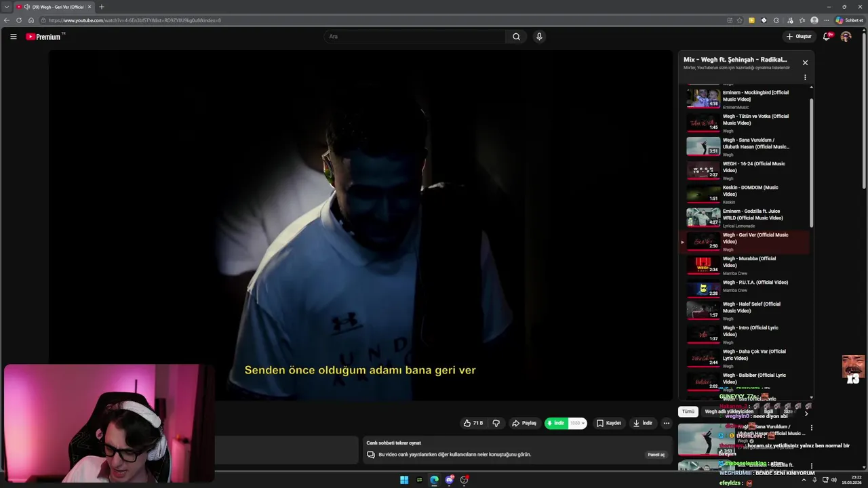
Task: Share the video via Paylaş
Action: point(524,423)
